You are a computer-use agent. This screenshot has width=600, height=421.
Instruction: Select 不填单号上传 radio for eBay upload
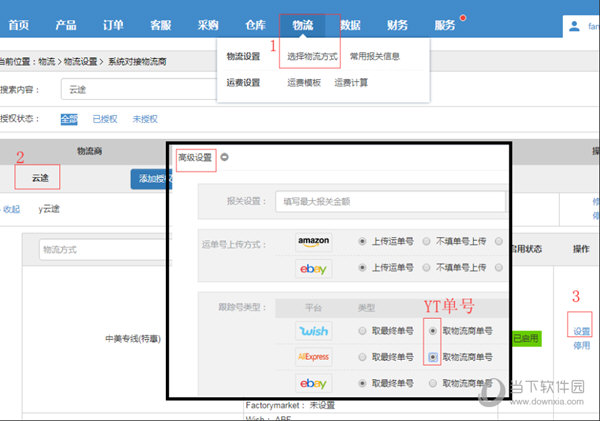[x=427, y=268]
